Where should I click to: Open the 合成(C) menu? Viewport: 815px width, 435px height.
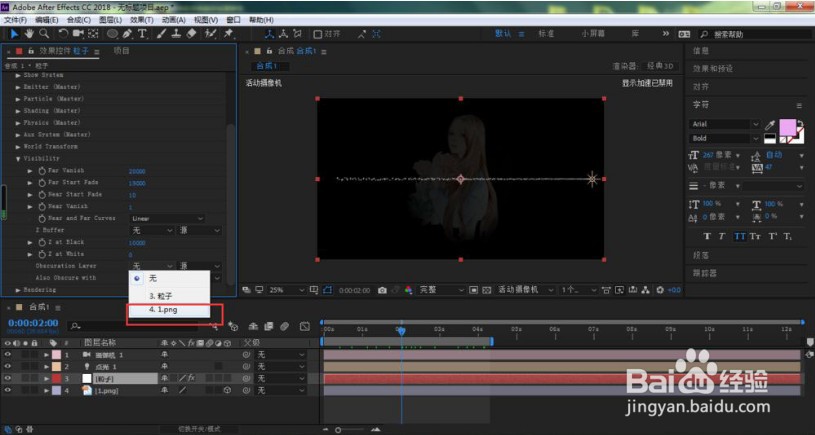tap(78, 20)
